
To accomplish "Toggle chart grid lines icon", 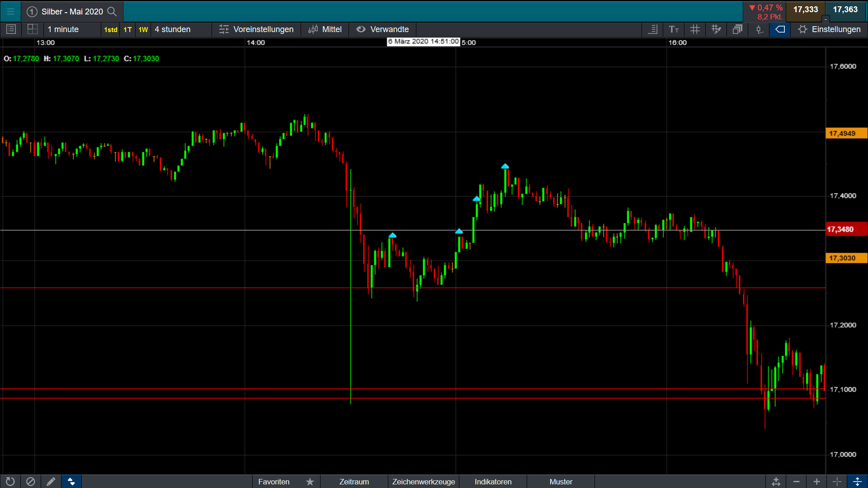I will tap(695, 29).
